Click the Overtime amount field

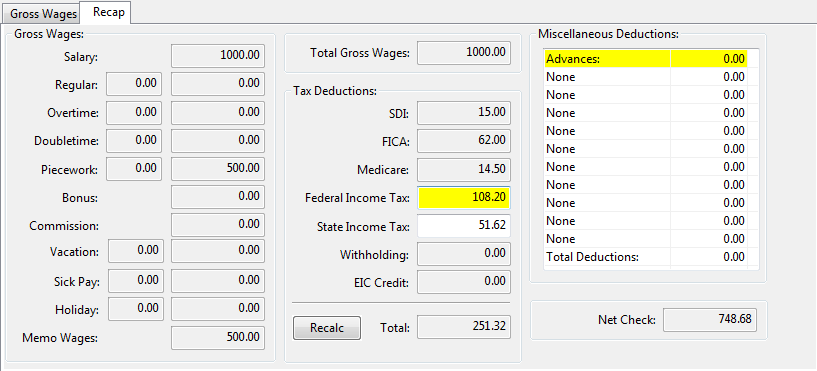click(x=218, y=113)
